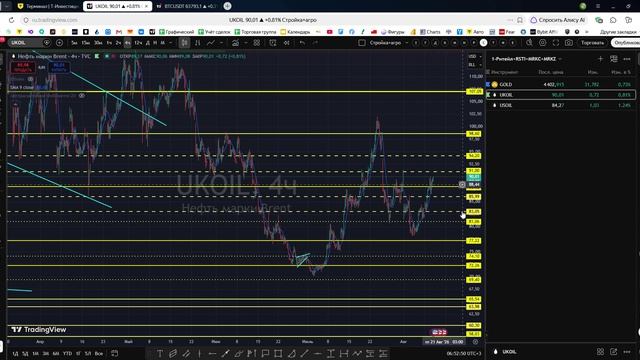Open watchlist name dropdown
The height and width of the screenshot is (360, 640).
pos(527,59)
